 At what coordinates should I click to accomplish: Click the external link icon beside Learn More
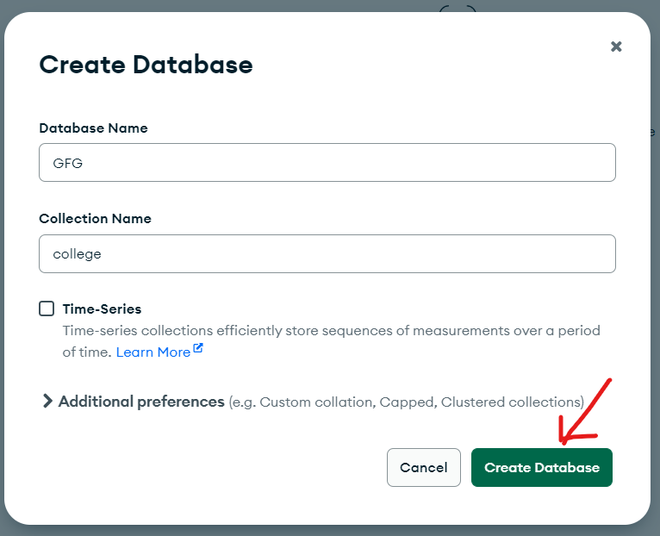pos(198,349)
